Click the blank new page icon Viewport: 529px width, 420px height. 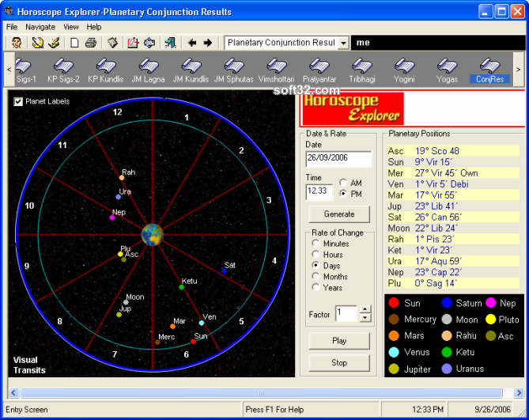pyautogui.click(x=74, y=43)
